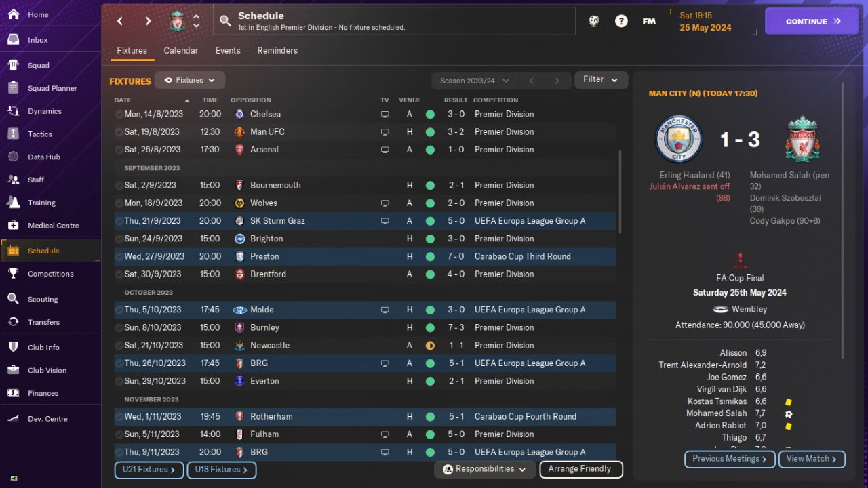The height and width of the screenshot is (488, 868).
Task: Click the fixtures list vertical scrollbar
Action: 620,192
